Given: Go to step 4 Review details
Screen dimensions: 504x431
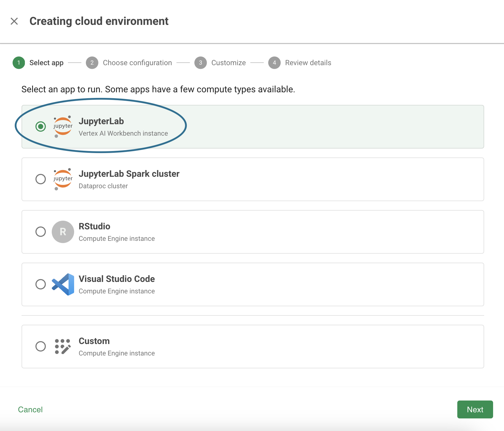Looking at the screenshot, I should (300, 63).
